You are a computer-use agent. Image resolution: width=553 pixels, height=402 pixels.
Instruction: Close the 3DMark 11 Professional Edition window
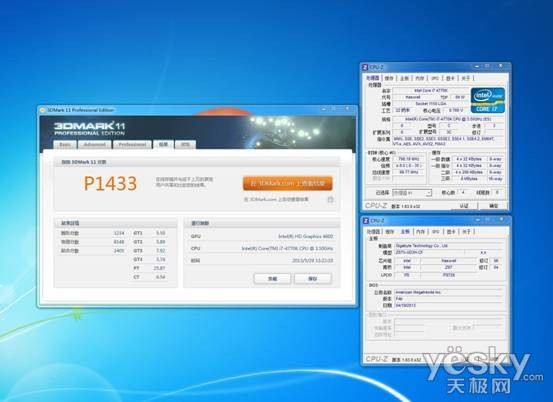[x=347, y=109]
